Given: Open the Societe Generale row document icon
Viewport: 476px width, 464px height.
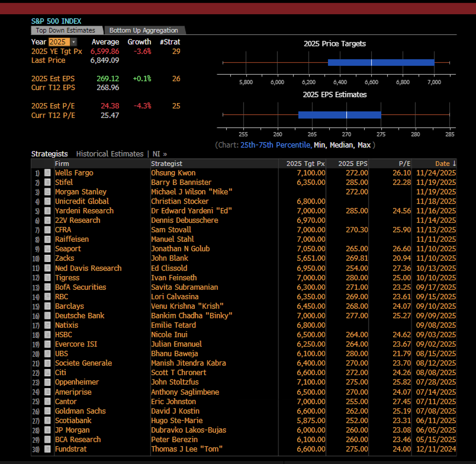Looking at the screenshot, I should (48, 363).
